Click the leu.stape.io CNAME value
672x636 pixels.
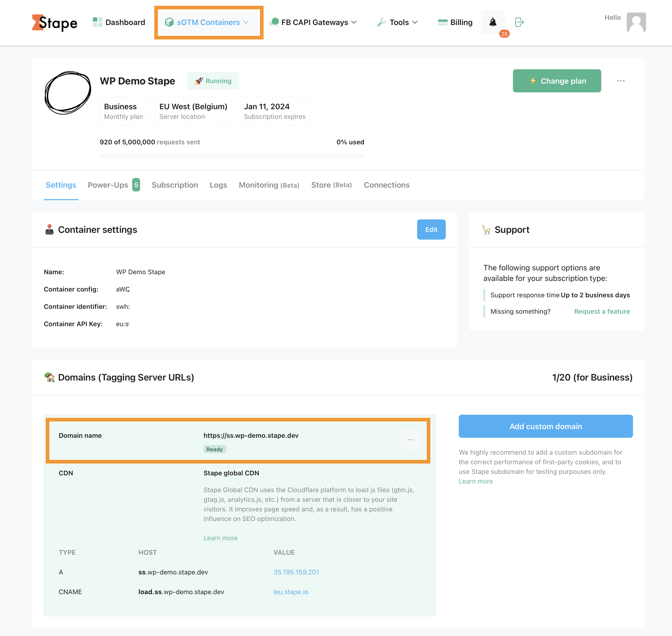(291, 592)
